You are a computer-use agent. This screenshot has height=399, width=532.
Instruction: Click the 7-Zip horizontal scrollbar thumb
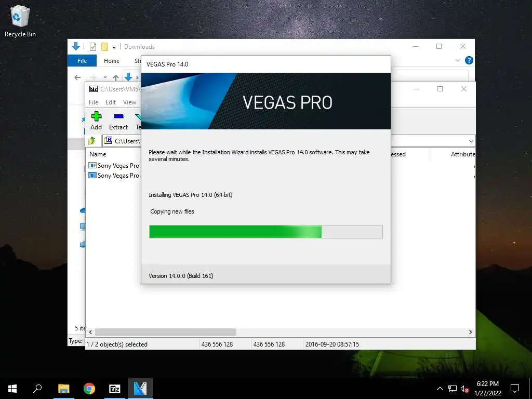point(166,332)
